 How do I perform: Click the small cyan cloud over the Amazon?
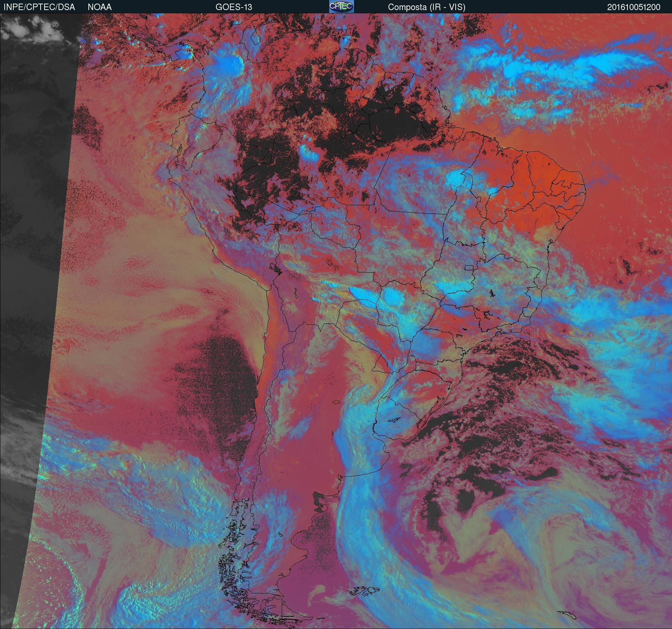coord(309,153)
